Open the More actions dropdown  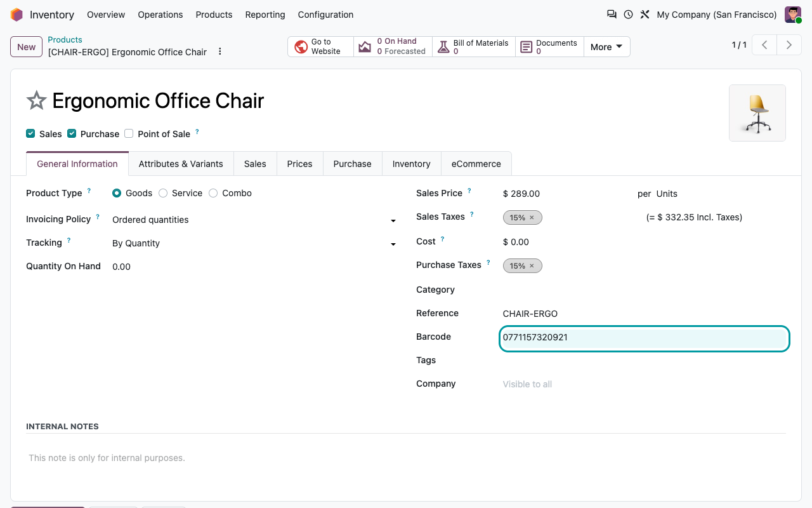click(606, 46)
